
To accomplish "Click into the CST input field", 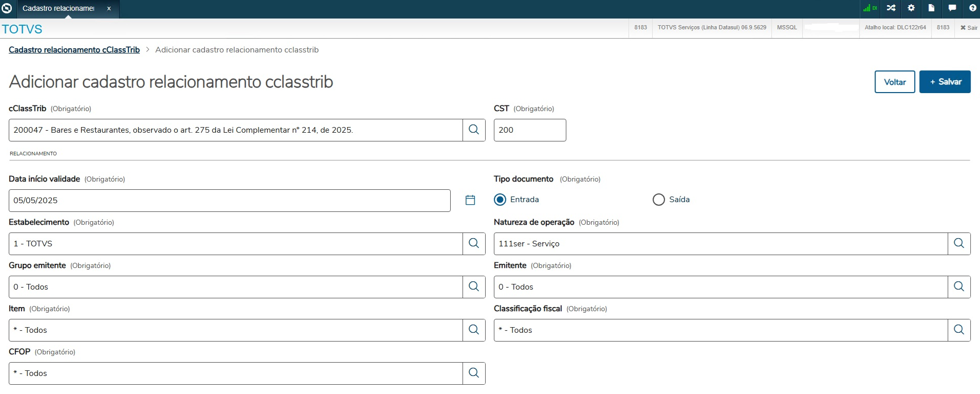I will tap(529, 130).
